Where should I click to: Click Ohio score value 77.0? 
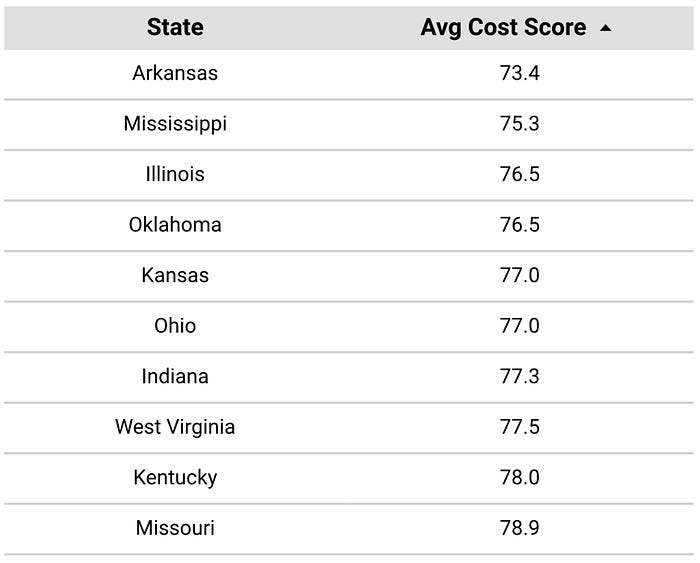tap(519, 326)
